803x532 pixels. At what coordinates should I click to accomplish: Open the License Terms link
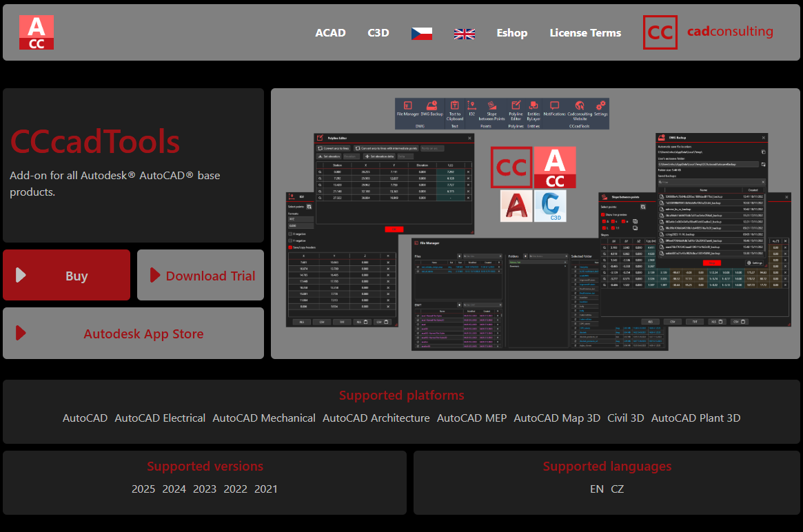click(585, 33)
